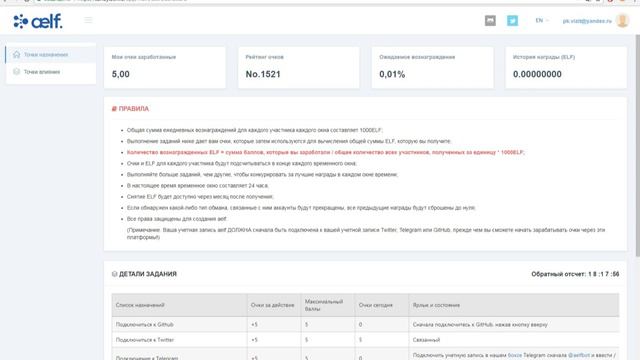The image size is (640, 360).
Task: Click the expected reward value 0,01%
Action: pos(392,74)
